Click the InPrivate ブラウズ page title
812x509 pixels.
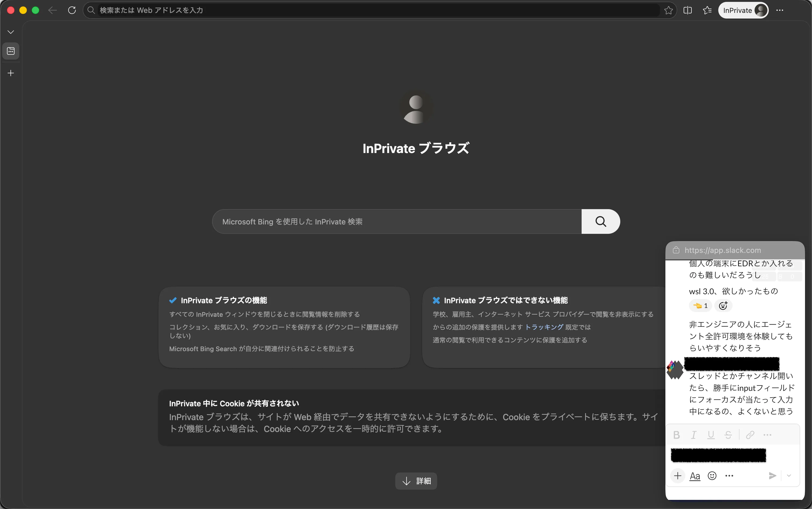(x=416, y=148)
